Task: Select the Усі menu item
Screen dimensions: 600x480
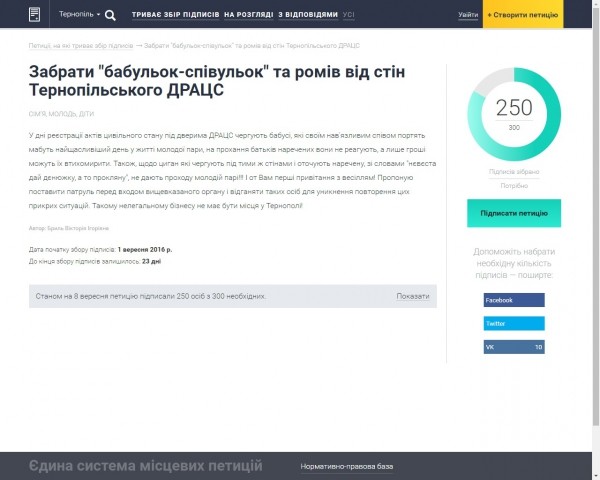Action: point(349,15)
